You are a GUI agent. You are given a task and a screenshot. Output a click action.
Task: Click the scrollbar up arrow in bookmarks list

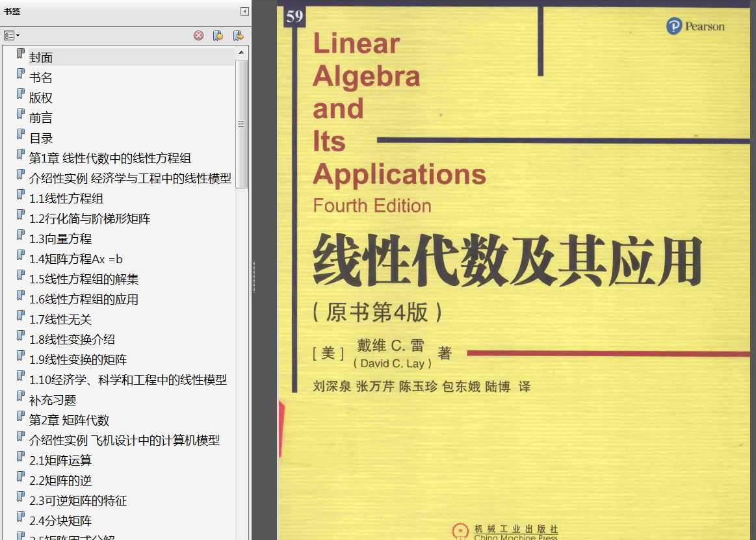[x=242, y=52]
